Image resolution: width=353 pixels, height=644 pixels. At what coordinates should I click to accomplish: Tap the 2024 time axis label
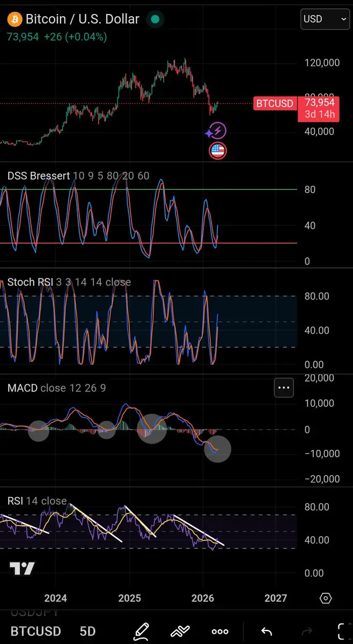(x=56, y=598)
